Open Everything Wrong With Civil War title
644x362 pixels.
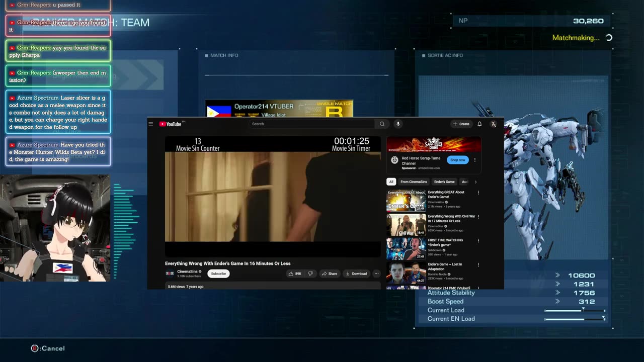coord(451,218)
